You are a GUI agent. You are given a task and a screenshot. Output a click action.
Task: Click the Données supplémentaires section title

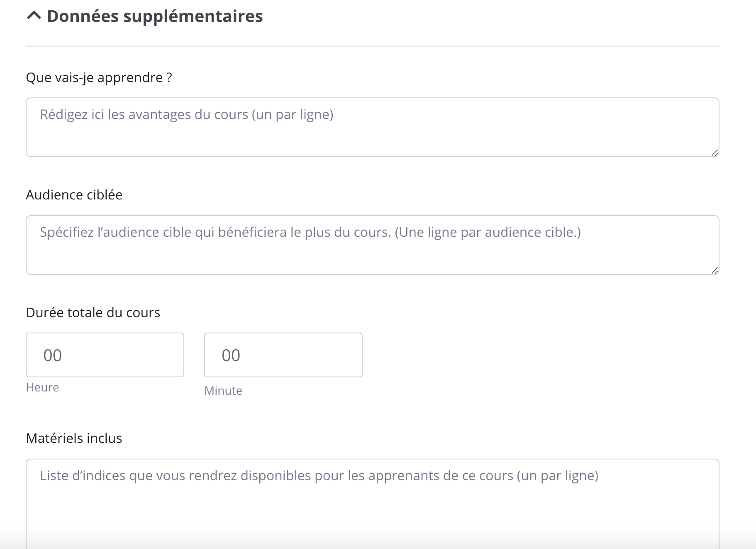[154, 16]
